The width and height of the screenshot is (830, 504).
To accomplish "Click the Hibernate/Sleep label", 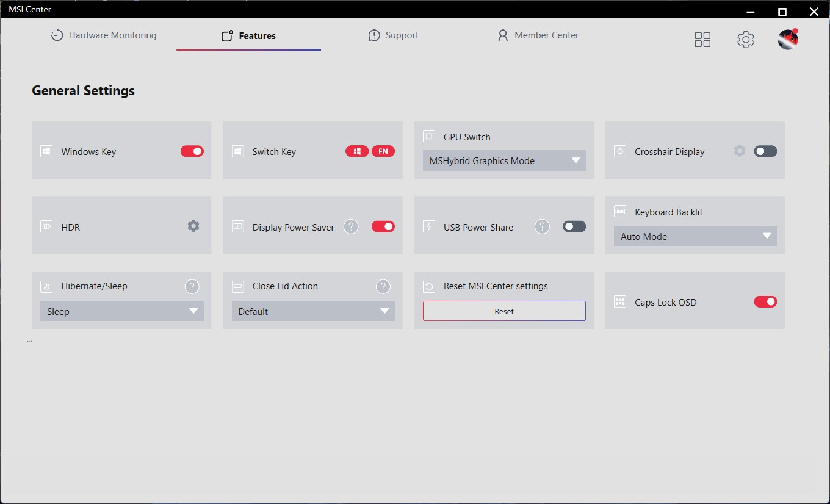I will (x=94, y=286).
